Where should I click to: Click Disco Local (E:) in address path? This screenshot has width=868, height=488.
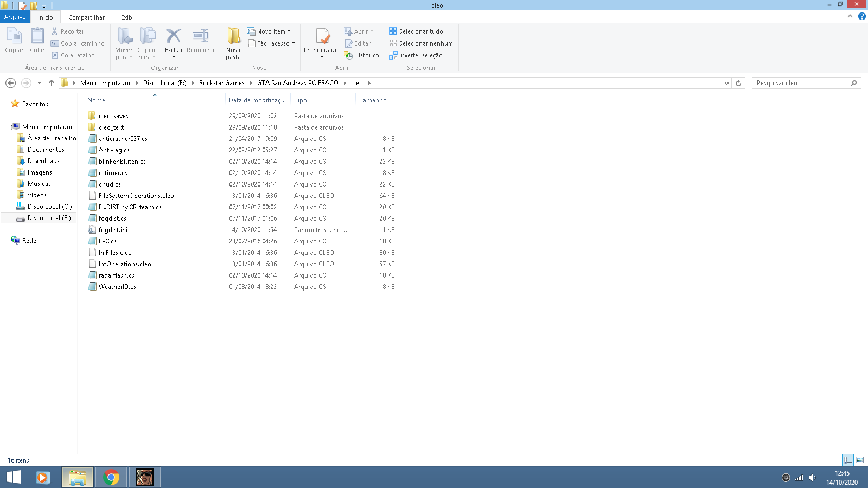coord(165,83)
